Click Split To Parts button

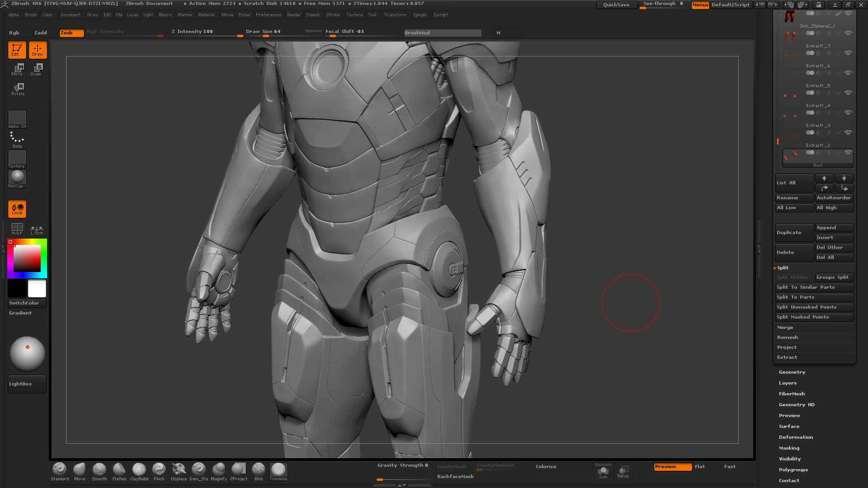(x=814, y=297)
